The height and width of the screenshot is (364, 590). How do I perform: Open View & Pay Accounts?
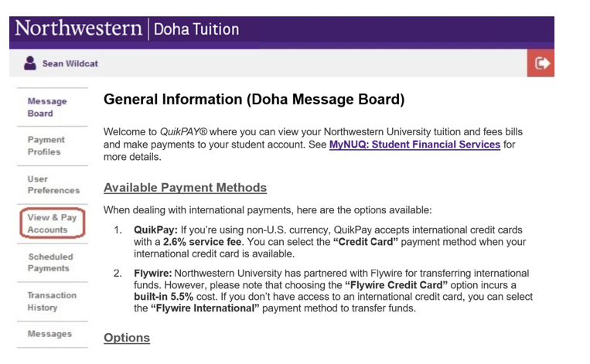(x=52, y=223)
